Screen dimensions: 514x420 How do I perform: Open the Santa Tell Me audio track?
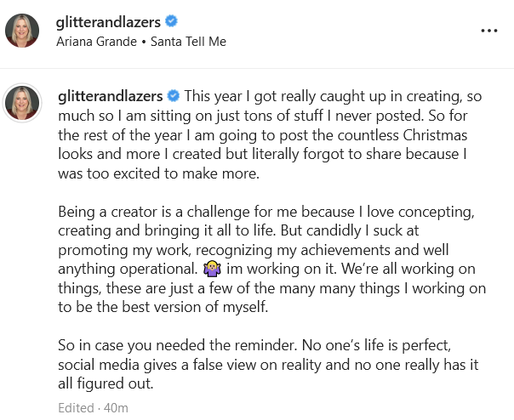pos(188,42)
